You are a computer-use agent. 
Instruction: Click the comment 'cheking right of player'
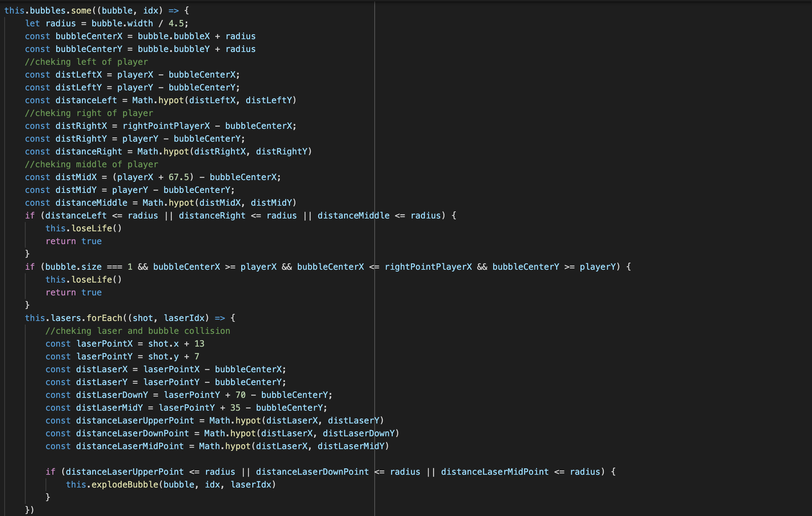point(89,113)
